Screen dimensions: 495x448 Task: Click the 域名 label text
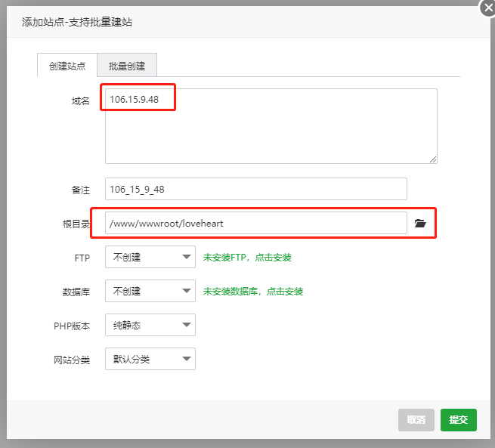(80, 101)
